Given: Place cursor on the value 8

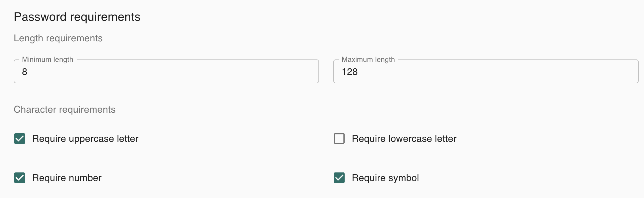Looking at the screenshot, I should [25, 72].
